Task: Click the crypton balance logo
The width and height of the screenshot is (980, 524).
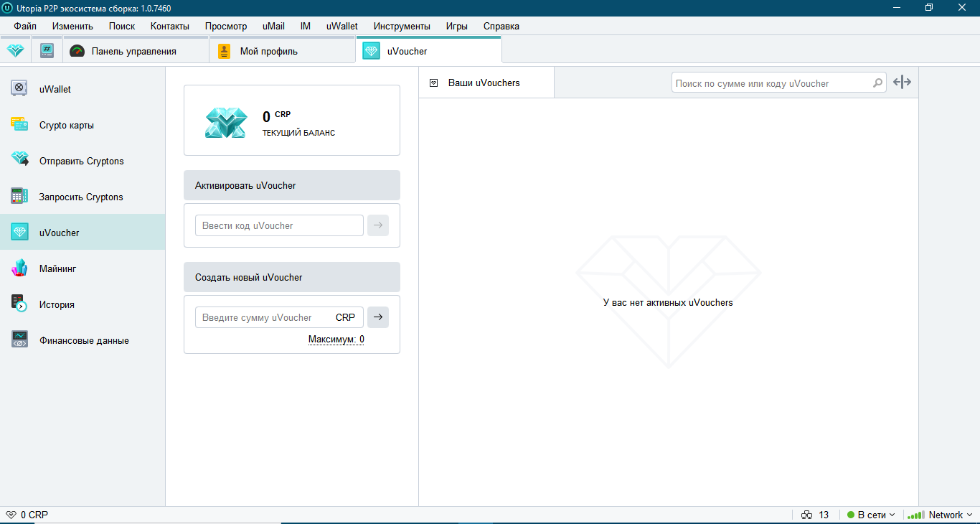Action: click(x=226, y=122)
